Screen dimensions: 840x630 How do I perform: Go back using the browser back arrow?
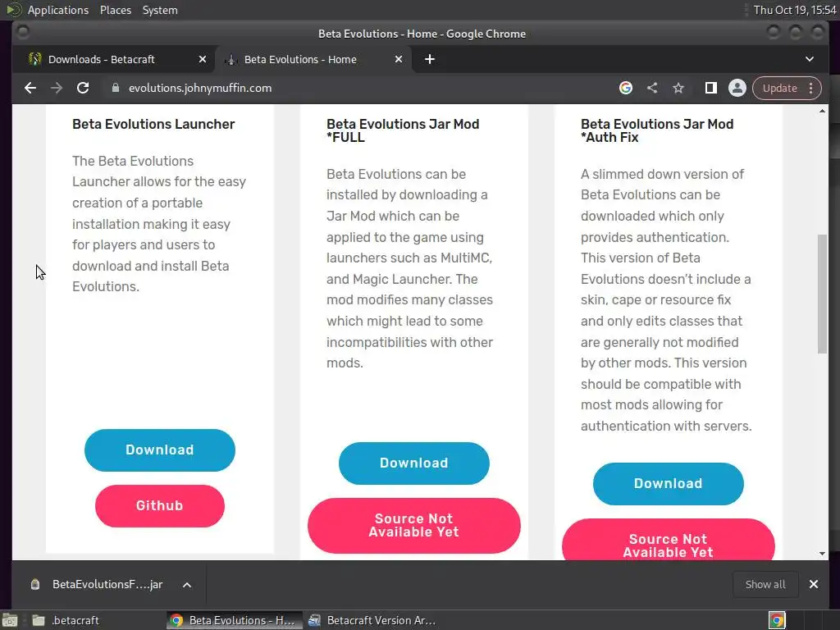[30, 88]
